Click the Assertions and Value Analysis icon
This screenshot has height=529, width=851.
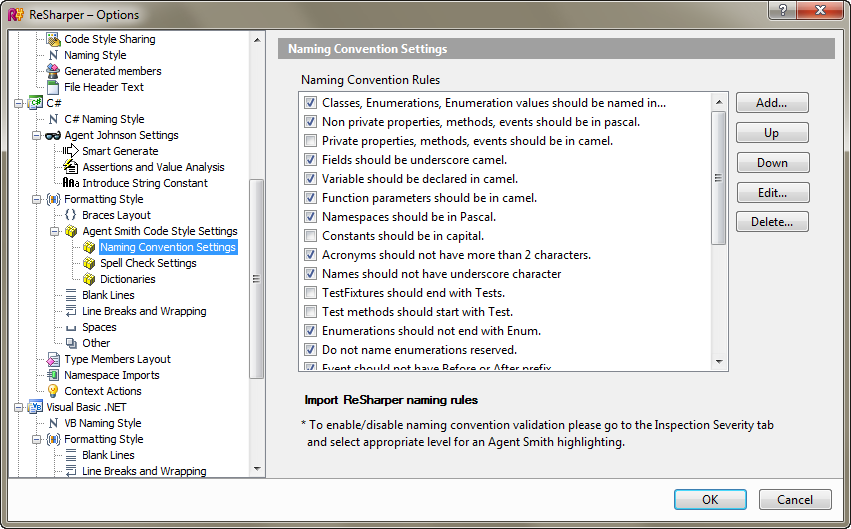71,167
